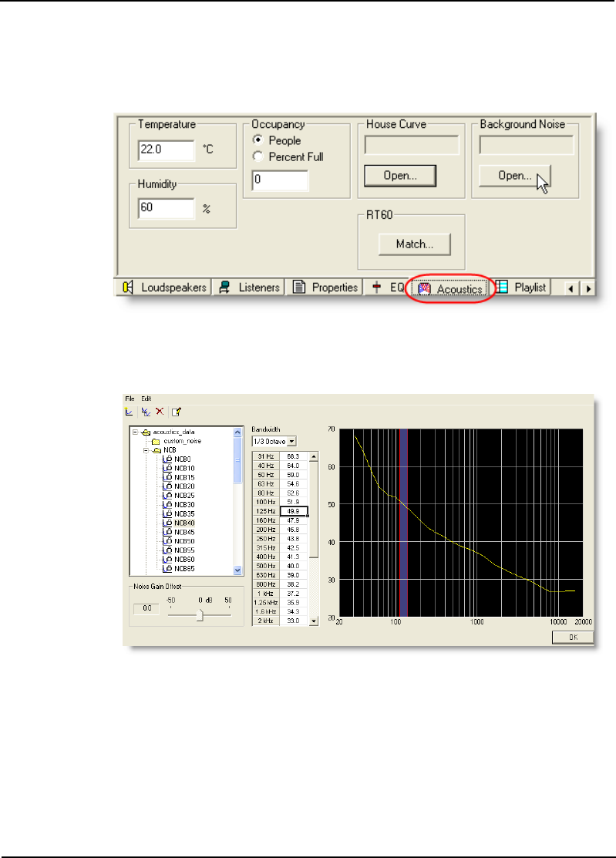
Task: Click the locked curve icon beside NCB10
Action: (167, 469)
